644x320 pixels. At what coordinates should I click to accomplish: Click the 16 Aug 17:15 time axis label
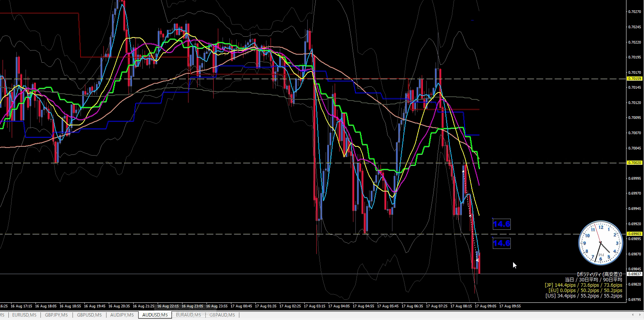point(21,306)
